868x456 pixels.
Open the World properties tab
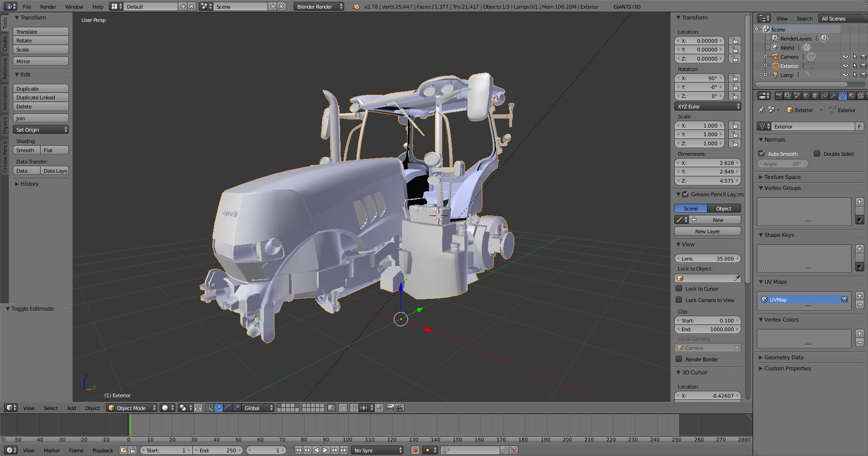[x=806, y=96]
